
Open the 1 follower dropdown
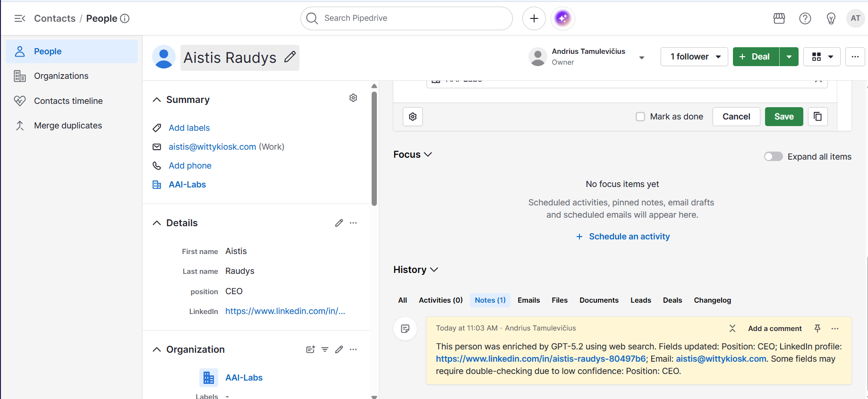pos(694,57)
